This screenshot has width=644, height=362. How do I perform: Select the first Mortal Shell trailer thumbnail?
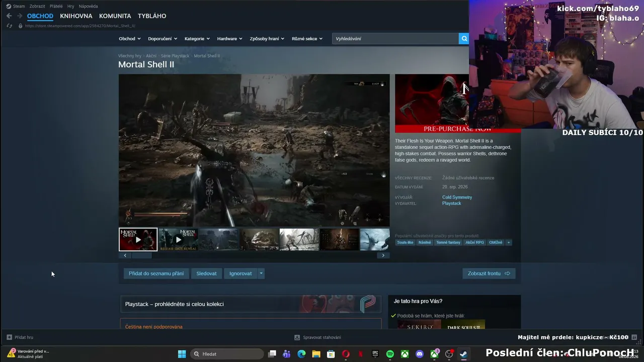(x=138, y=239)
